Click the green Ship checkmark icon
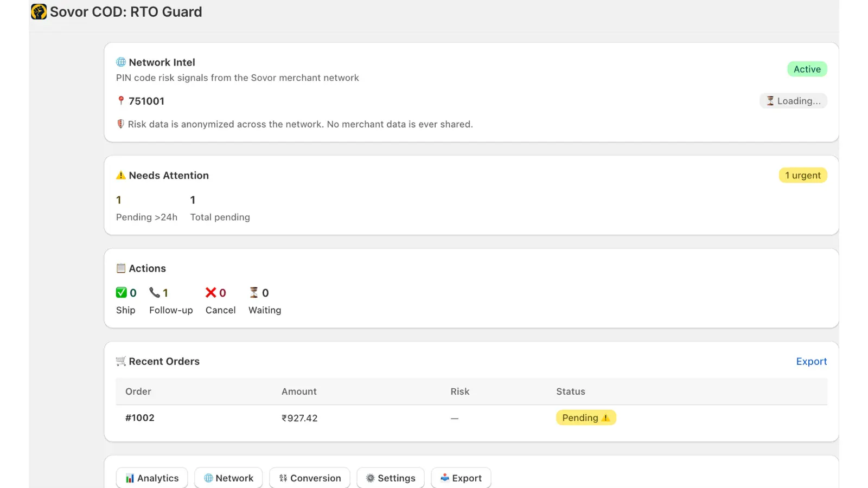The width and height of the screenshot is (868, 488). pos(122,293)
